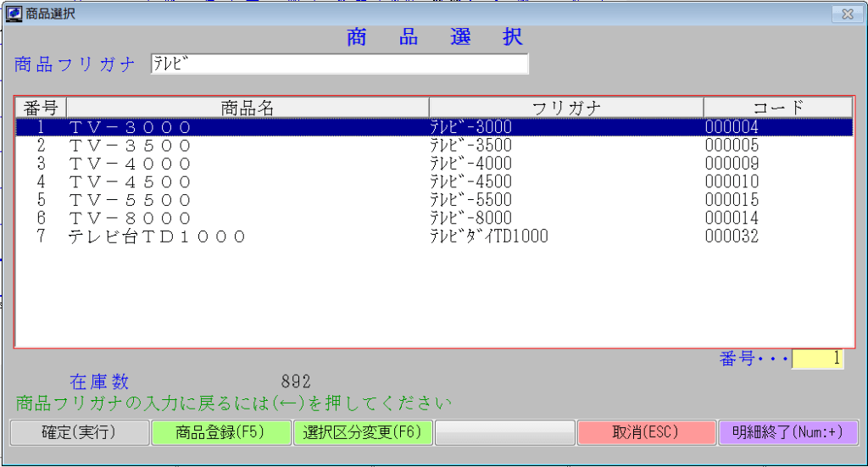Screen dimensions: 868x467
Task: Focus the 商品フリガナ input field
Action: tap(339, 64)
